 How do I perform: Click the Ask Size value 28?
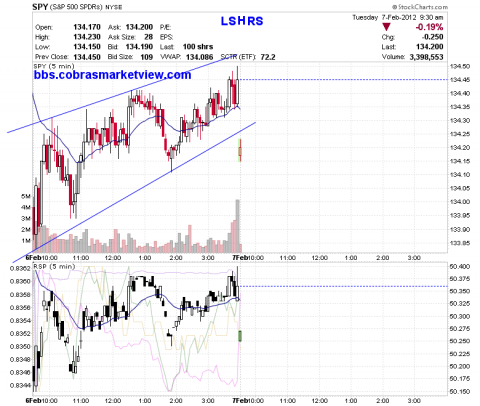[x=149, y=37]
